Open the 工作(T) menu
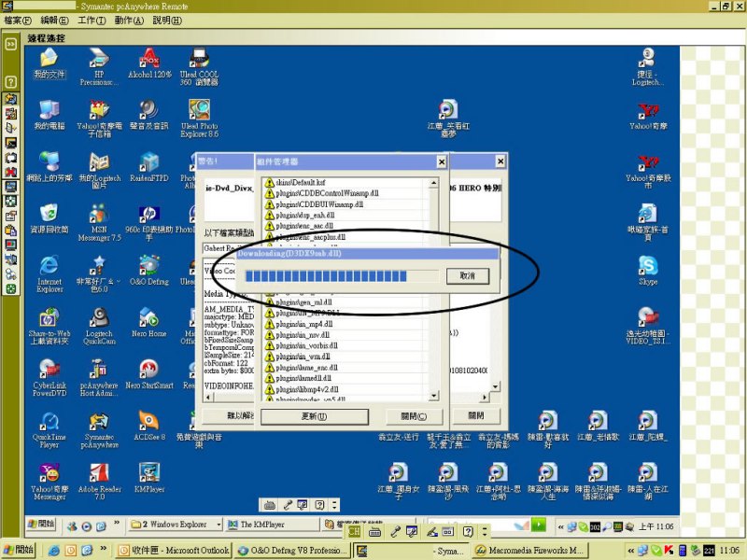The height and width of the screenshot is (560, 747). (92, 21)
